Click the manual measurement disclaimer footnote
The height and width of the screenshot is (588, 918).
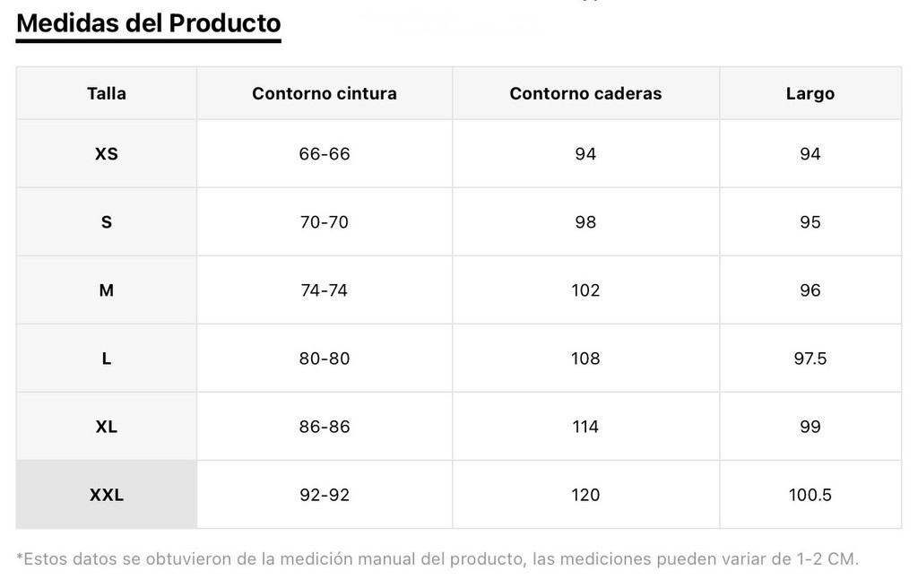(x=437, y=559)
